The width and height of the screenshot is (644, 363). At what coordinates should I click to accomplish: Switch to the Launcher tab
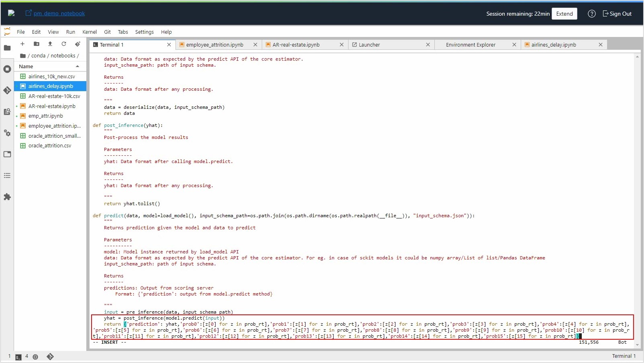coord(391,45)
